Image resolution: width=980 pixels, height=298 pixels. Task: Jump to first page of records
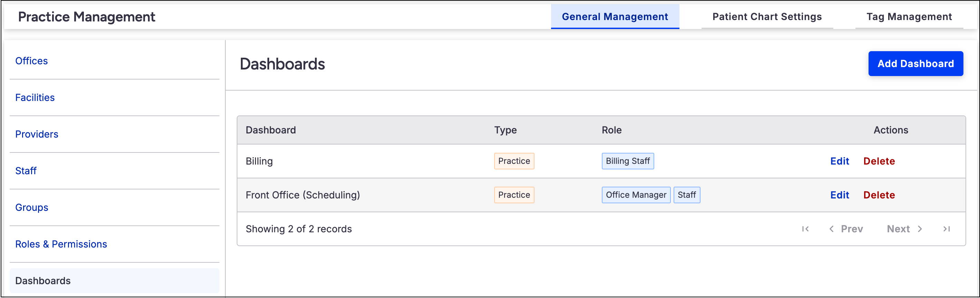click(805, 229)
